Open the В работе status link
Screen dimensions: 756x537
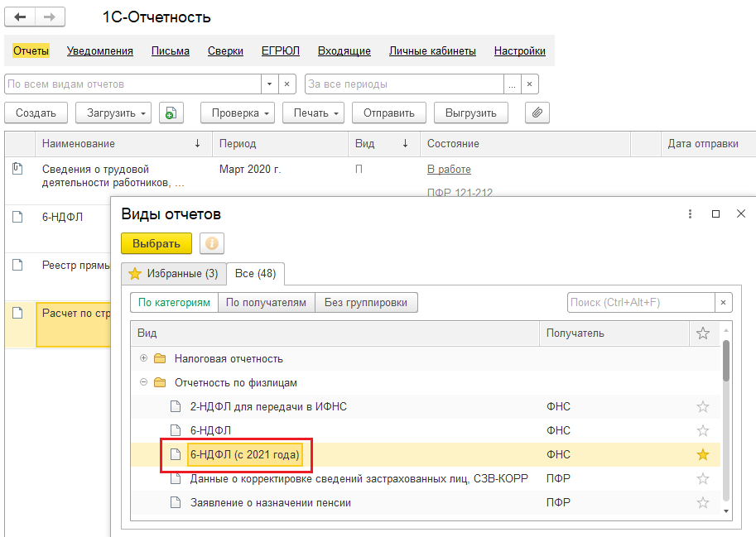[449, 169]
